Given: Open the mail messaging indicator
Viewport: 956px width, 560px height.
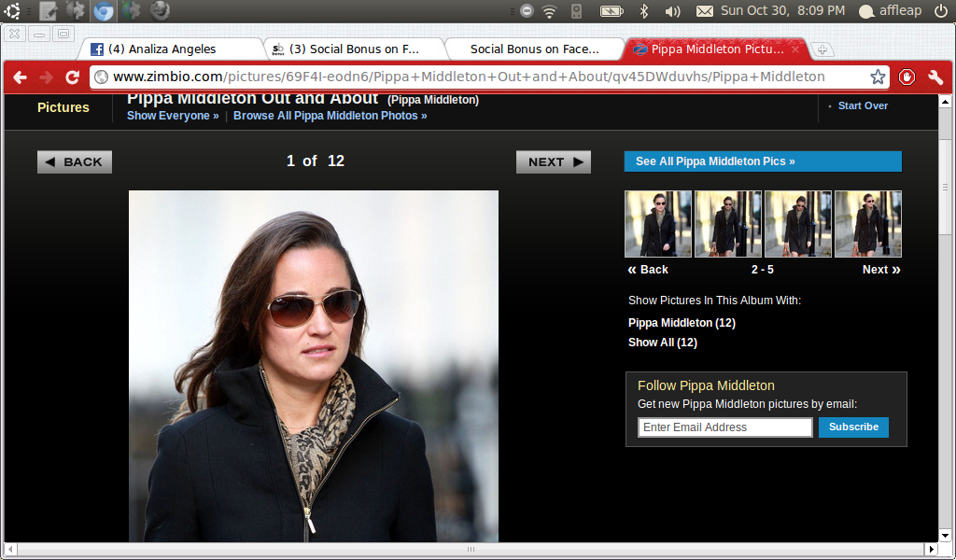Looking at the screenshot, I should (x=705, y=11).
